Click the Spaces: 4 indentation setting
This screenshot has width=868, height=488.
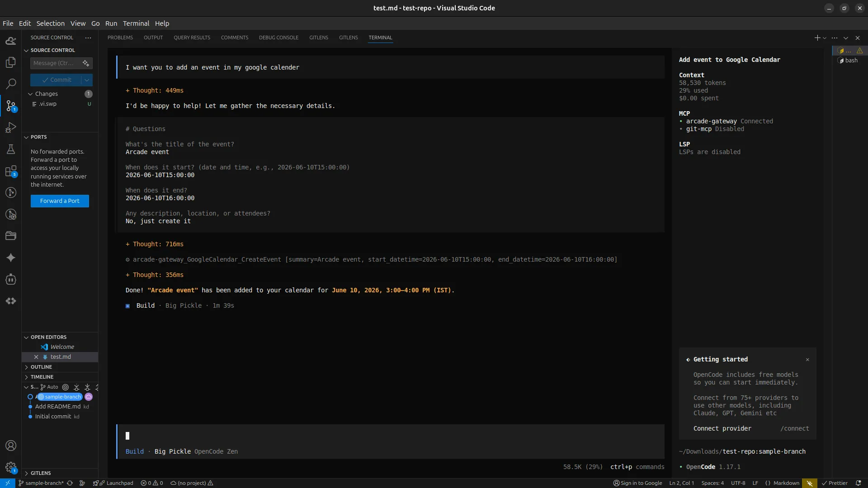712,483
